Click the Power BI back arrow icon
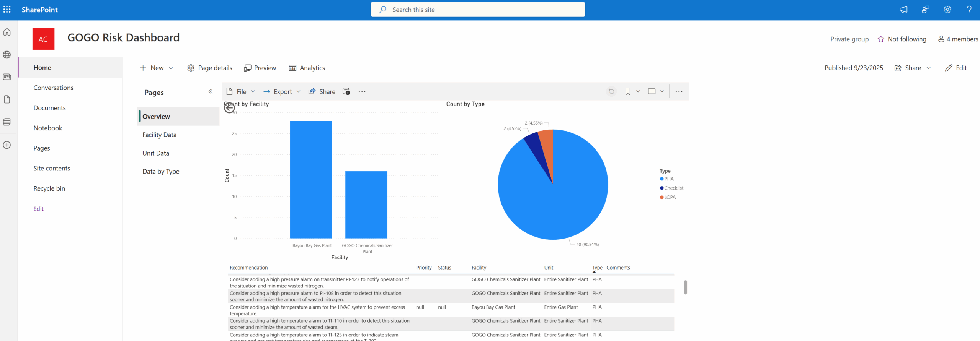This screenshot has width=980, height=341. [x=229, y=108]
